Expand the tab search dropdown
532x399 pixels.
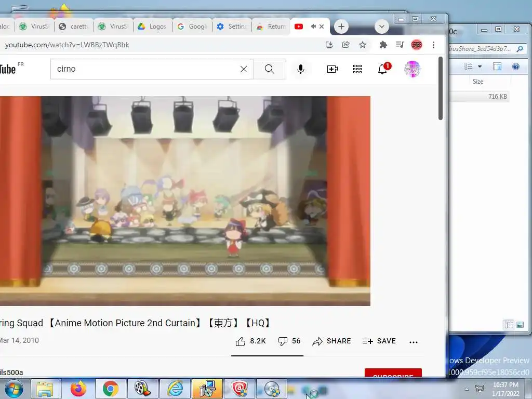pos(382,26)
